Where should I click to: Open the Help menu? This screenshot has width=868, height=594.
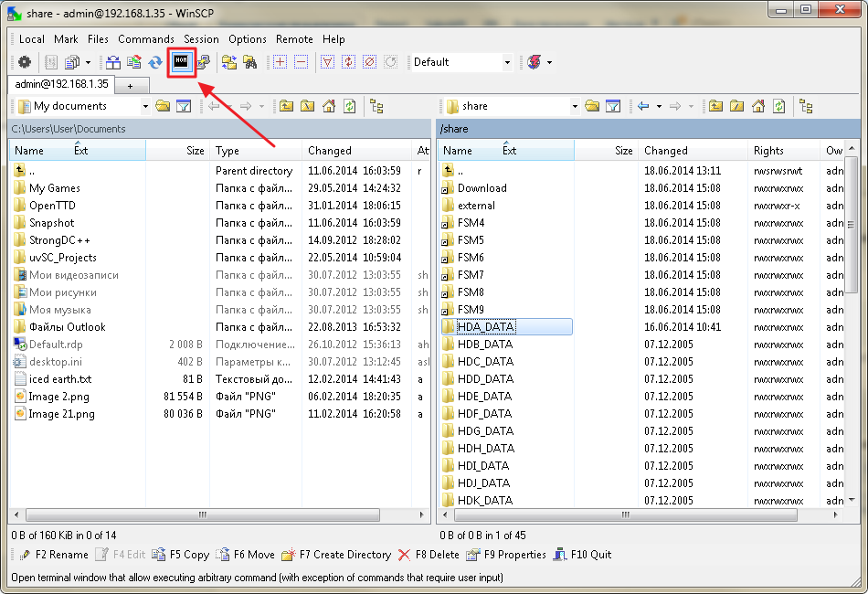(333, 39)
